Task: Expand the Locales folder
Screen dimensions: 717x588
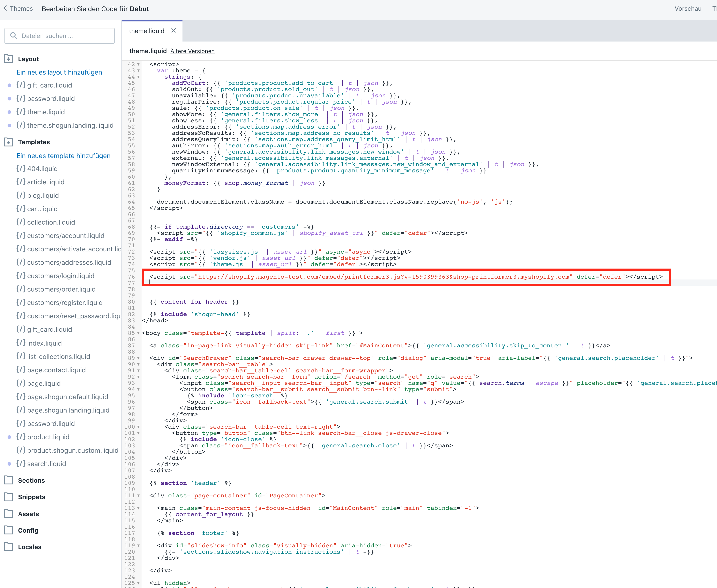Action: (8, 547)
